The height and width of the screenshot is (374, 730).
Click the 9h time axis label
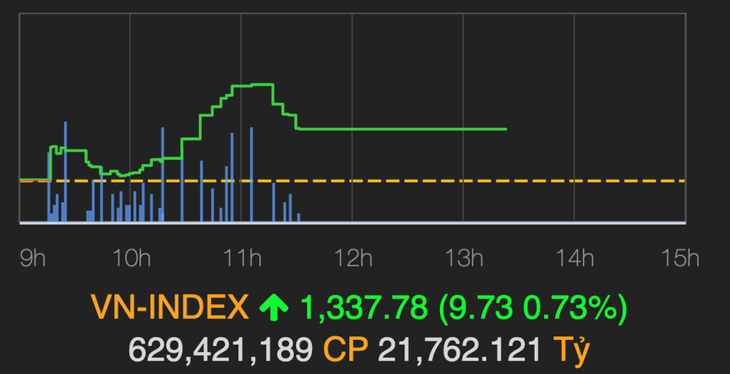pos(33,258)
